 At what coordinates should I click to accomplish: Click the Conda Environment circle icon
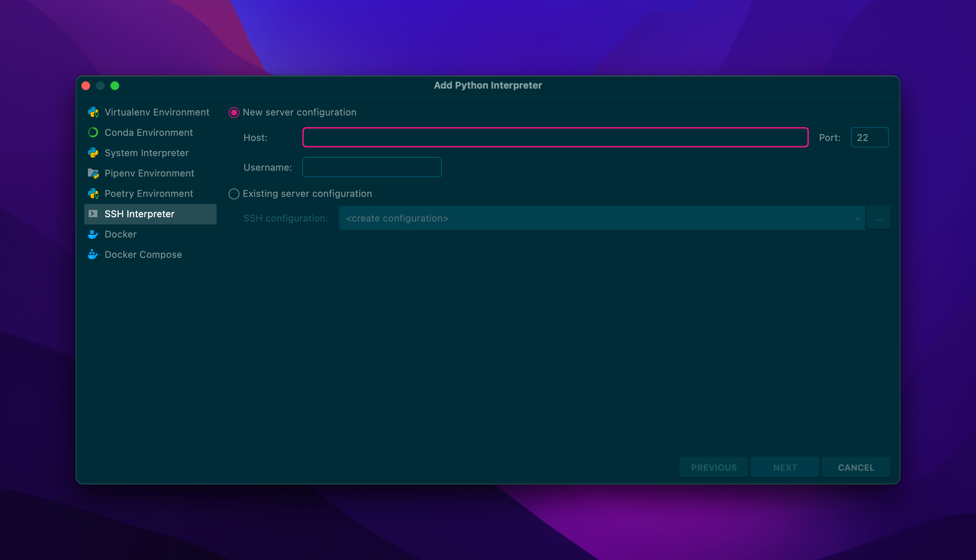click(93, 133)
